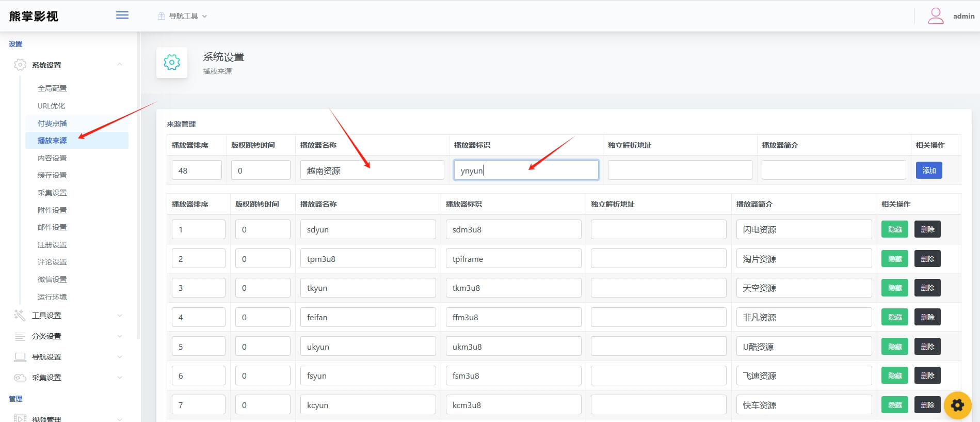This screenshot has width=980, height=422.
Task: Delete the tpm3u8 player row
Action: tap(927, 259)
